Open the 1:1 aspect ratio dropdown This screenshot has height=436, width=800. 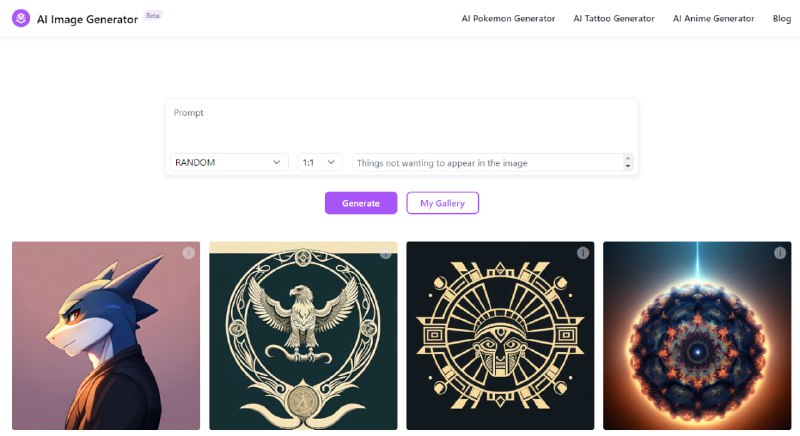pos(319,162)
